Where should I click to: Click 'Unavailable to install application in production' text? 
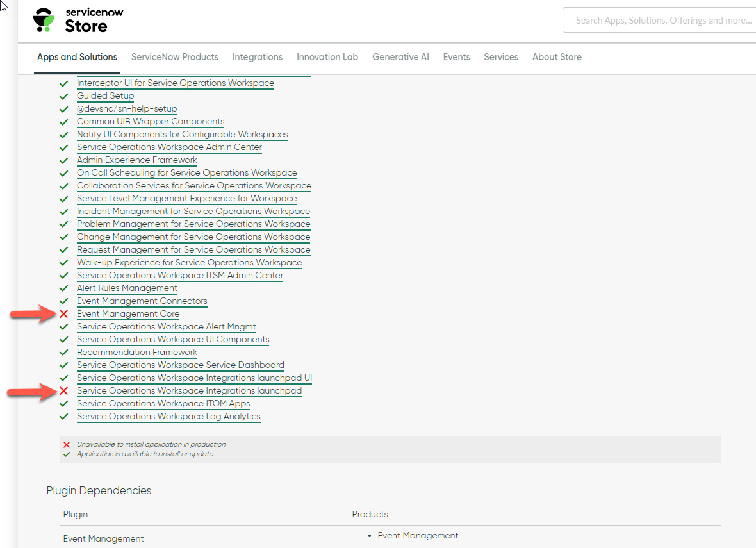[x=151, y=444]
